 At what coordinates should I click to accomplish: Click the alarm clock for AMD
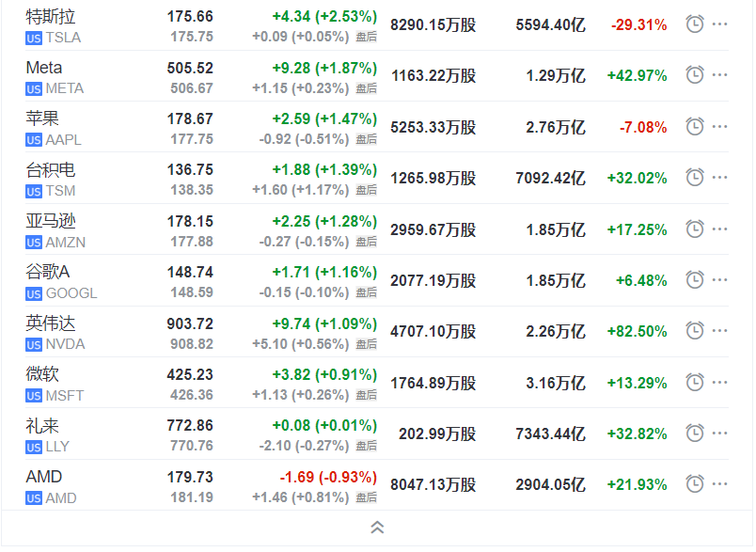coord(694,484)
